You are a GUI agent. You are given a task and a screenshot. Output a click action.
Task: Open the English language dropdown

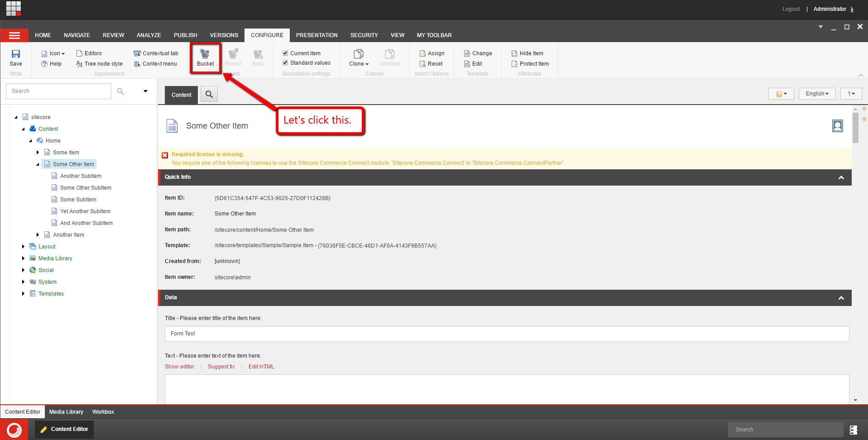tap(817, 94)
